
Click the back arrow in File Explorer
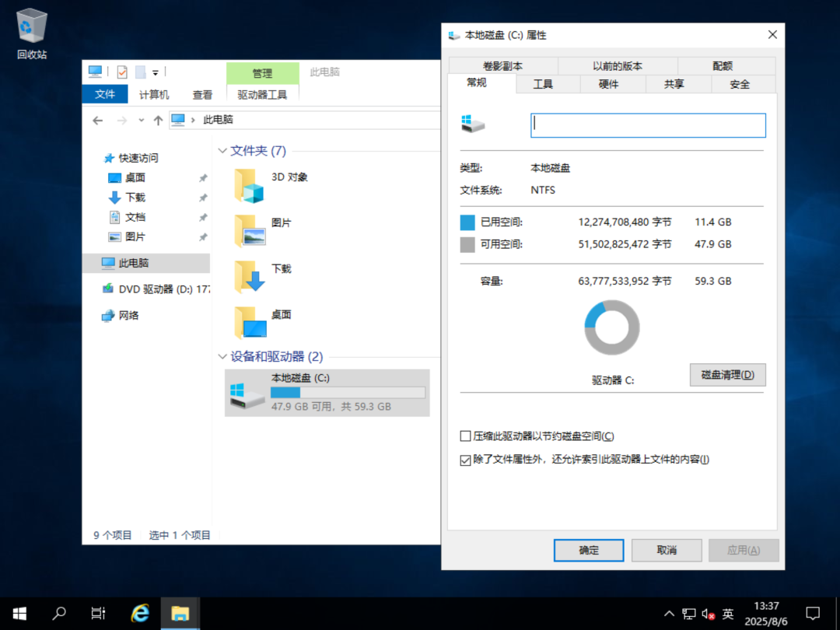point(96,120)
